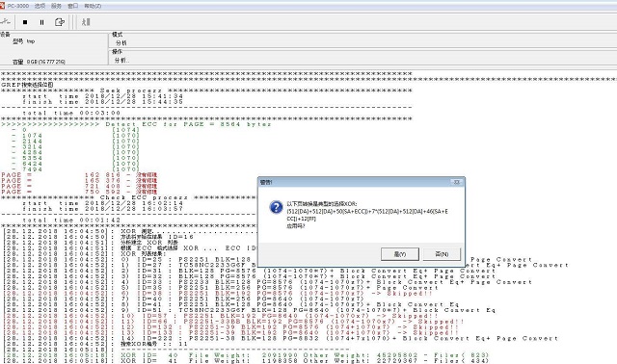
Task: Click the 模式 分析 mode field
Action: coord(362,42)
